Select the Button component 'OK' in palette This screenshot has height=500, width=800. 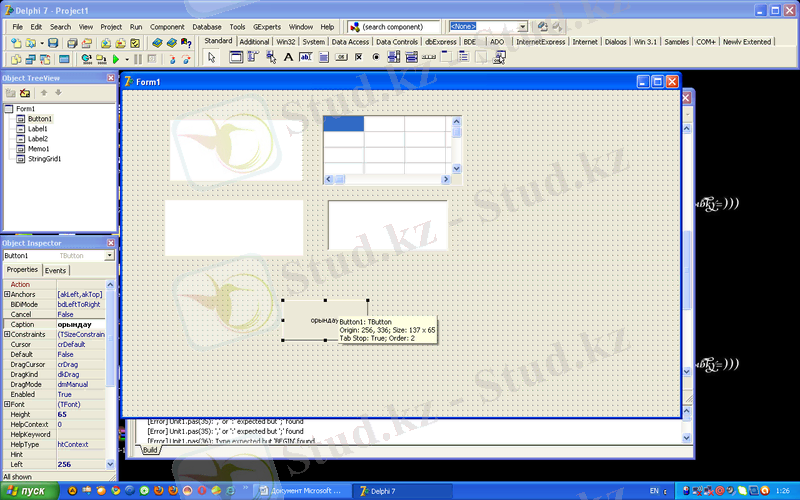(x=341, y=57)
